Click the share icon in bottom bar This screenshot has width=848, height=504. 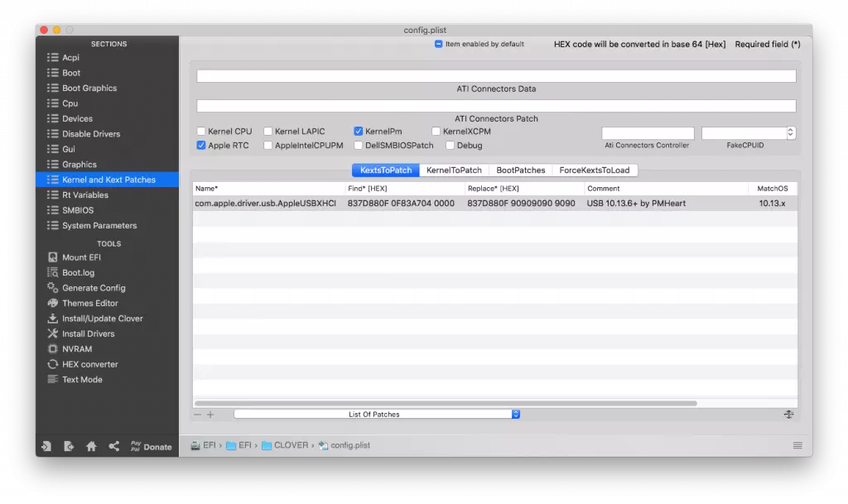[113, 446]
